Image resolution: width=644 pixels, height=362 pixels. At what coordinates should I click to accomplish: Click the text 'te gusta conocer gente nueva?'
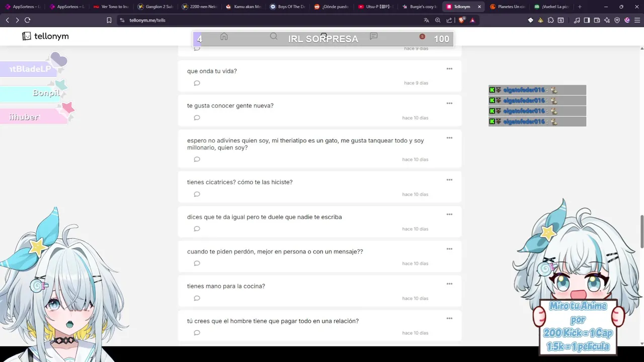230,106
